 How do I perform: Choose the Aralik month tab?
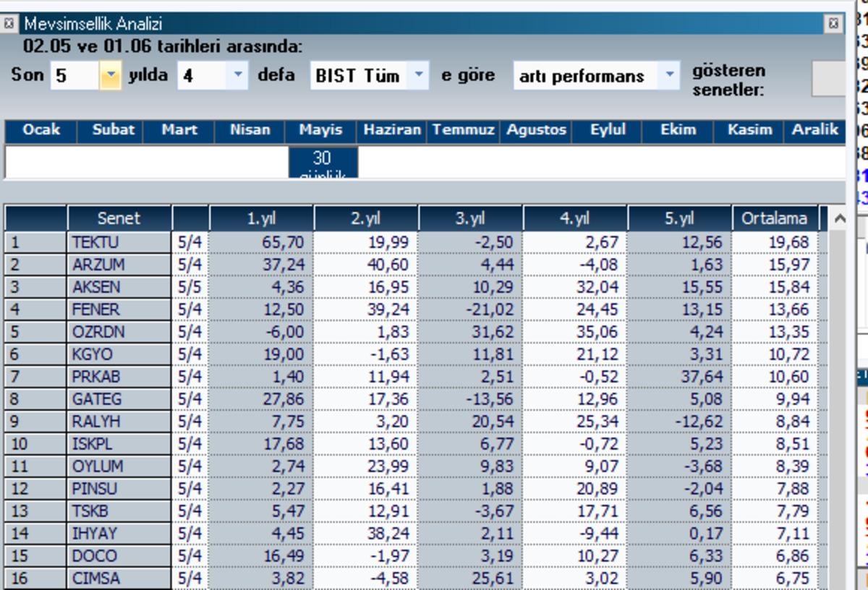point(814,131)
